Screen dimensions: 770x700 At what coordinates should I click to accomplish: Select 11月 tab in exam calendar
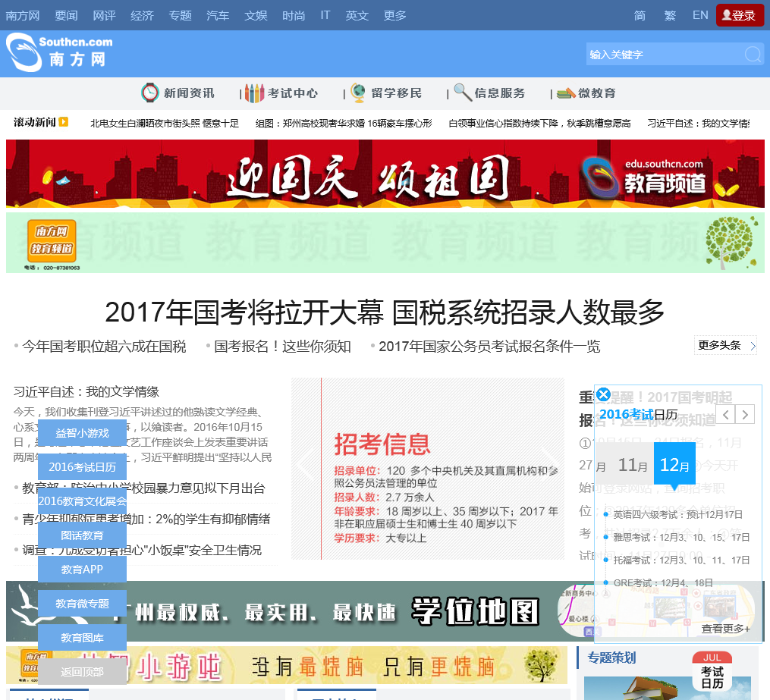click(633, 464)
